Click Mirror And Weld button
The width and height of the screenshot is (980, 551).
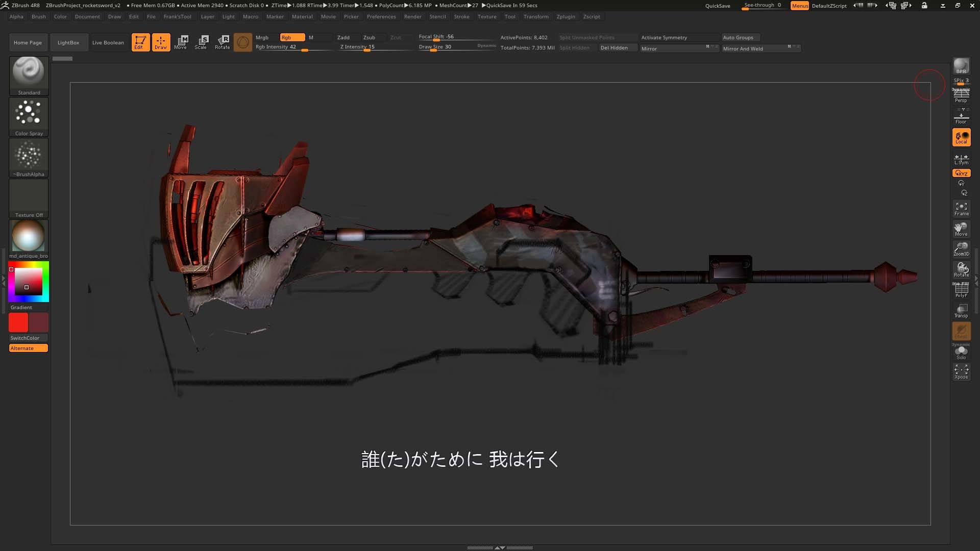pos(761,48)
